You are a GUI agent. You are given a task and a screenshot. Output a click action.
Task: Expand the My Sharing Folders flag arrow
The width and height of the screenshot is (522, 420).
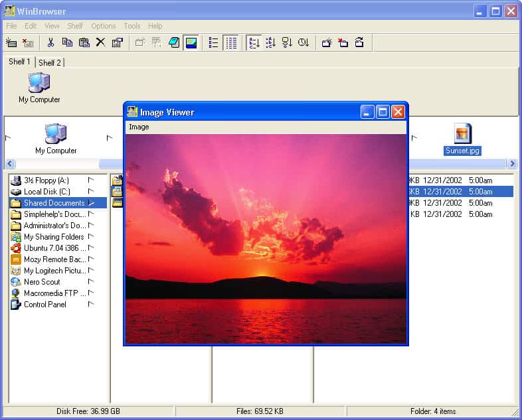91,237
